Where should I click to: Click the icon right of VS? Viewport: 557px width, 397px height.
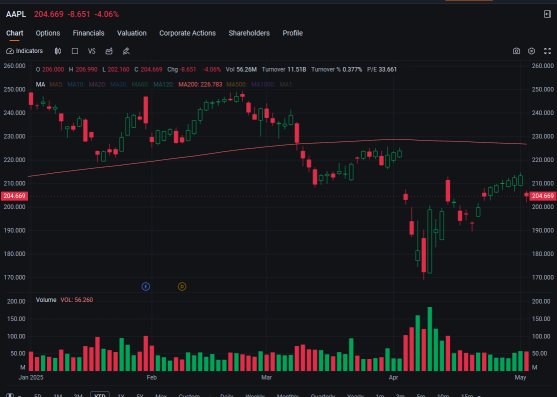(109, 51)
